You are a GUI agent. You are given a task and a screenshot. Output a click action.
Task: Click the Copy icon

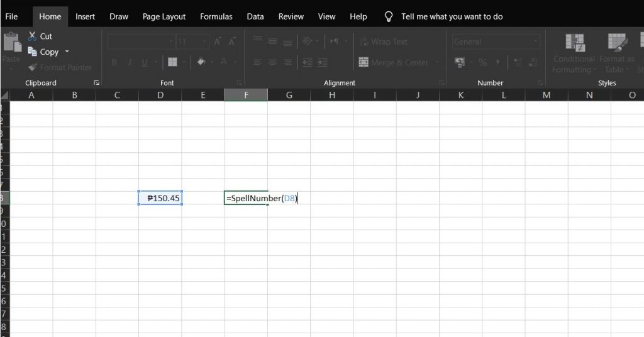click(x=32, y=52)
